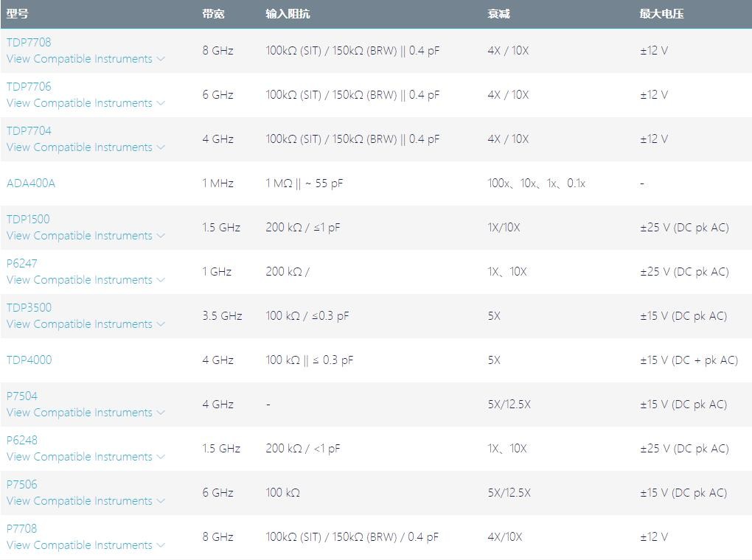Open the TDP7704 product link
This screenshot has width=752, height=560.
coord(29,130)
